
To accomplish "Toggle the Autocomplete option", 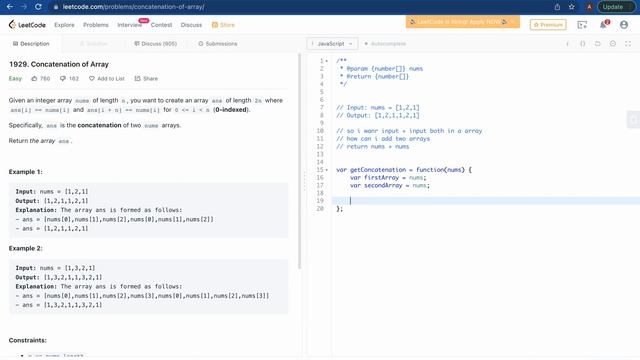I will click(x=385, y=44).
